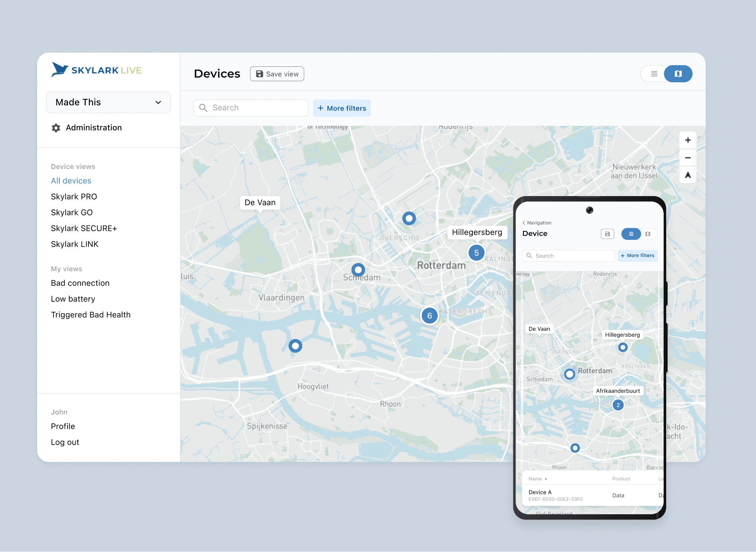Tap phone marker below Hillegersberg label

623,348
